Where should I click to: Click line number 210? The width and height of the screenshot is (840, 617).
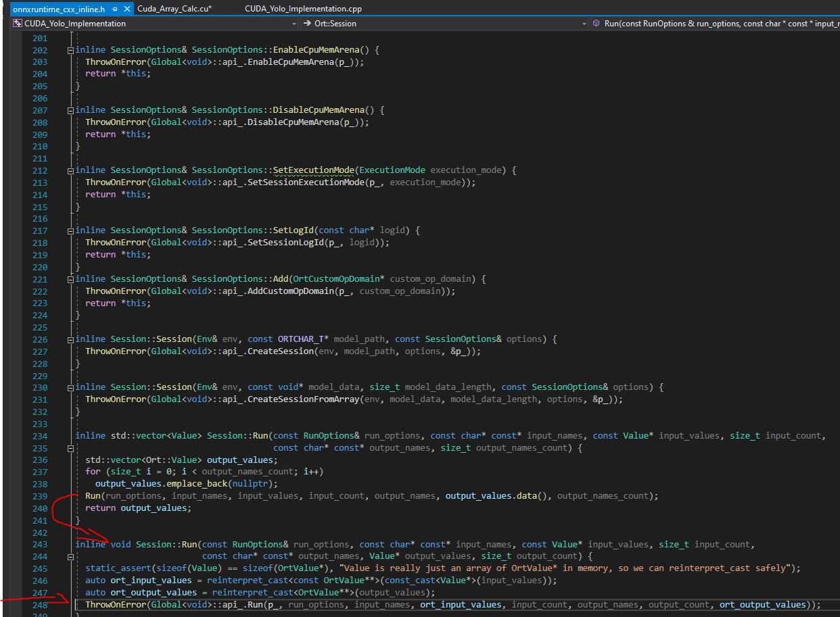[x=40, y=146]
